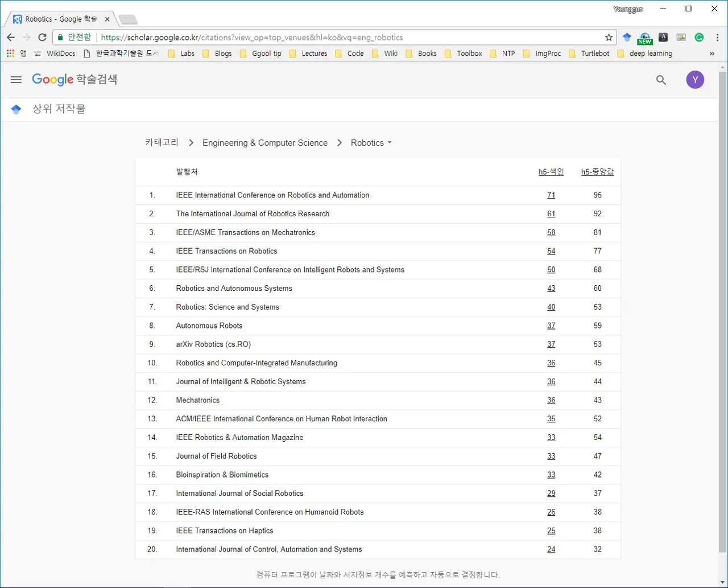Open the Wiki bookmark folder
Screen dimensions: 728x588
[x=384, y=54]
